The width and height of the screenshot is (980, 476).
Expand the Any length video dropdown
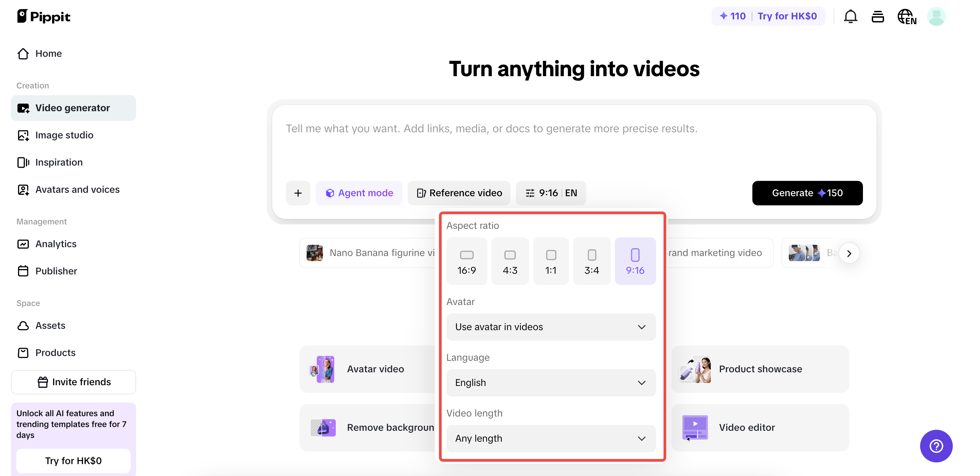[551, 438]
